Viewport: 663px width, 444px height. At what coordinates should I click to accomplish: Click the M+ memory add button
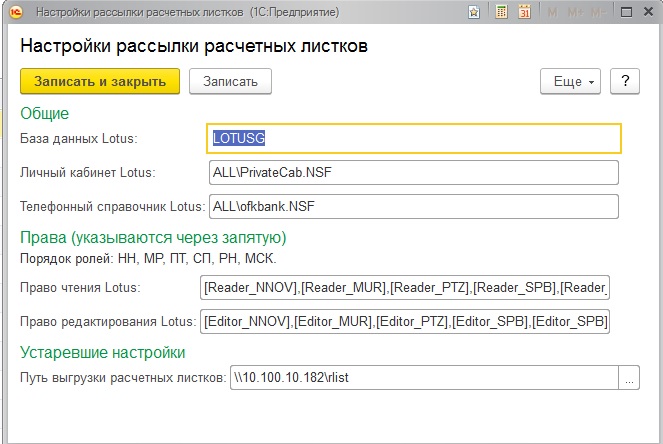pyautogui.click(x=576, y=13)
